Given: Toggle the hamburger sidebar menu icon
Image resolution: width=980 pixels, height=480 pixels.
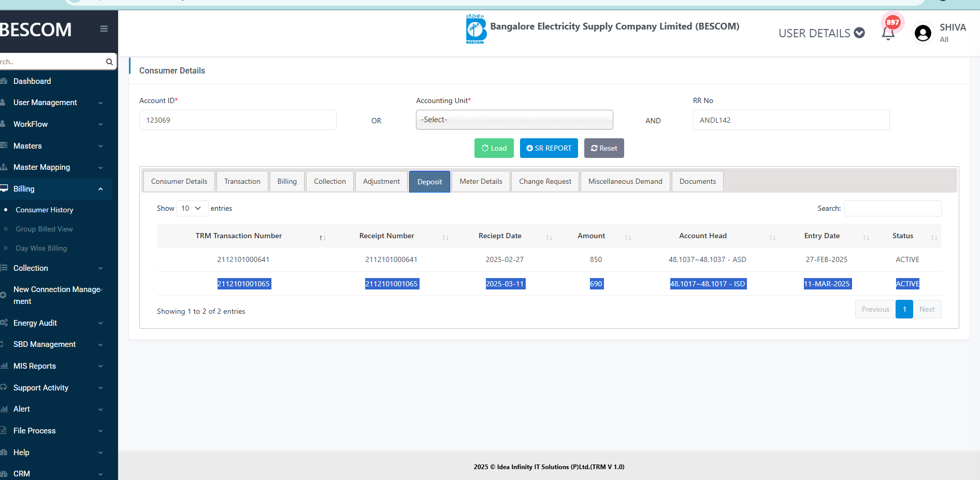Looking at the screenshot, I should tap(104, 28).
